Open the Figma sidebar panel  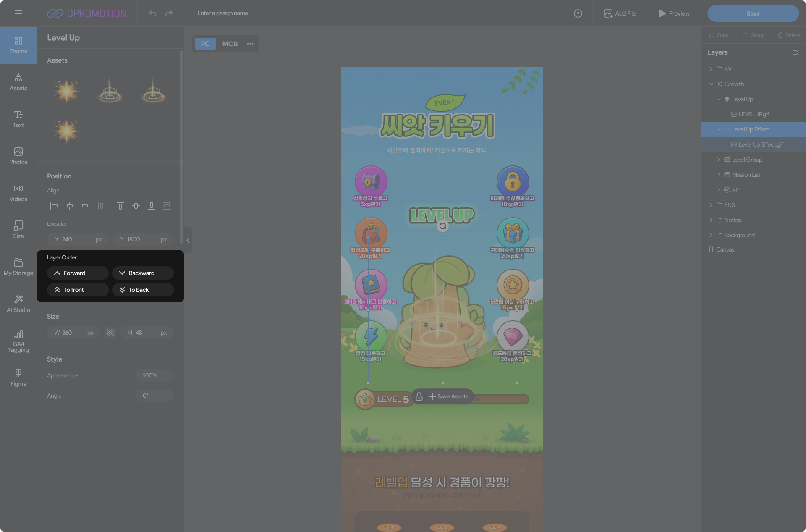18,378
